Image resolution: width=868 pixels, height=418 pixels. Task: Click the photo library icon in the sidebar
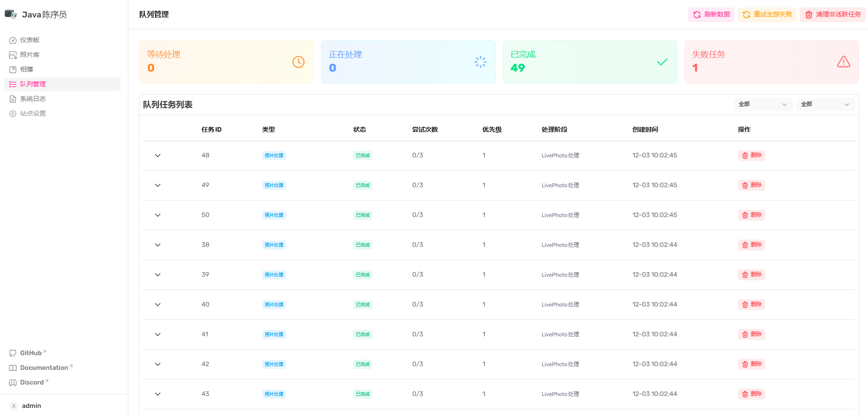(13, 55)
